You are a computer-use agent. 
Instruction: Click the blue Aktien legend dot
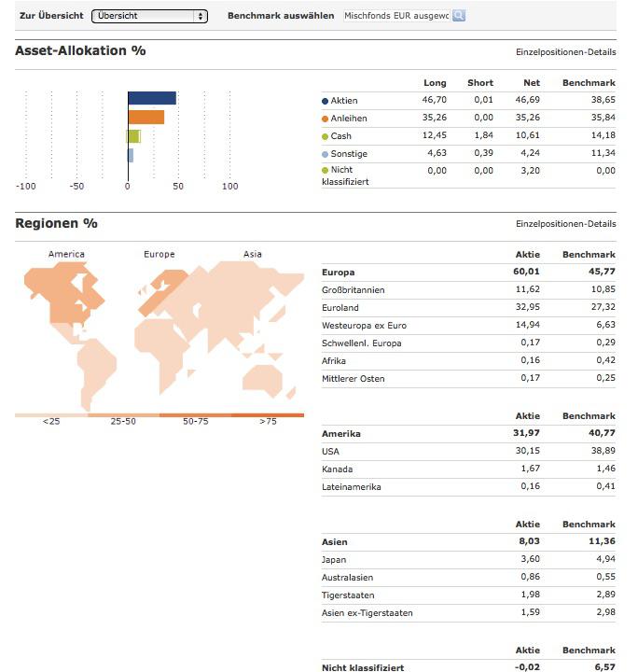click(325, 101)
